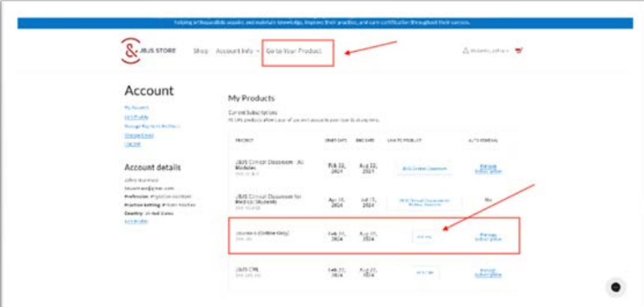Click the blue banner at top of page
This screenshot has height=307, width=644.
point(325,23)
